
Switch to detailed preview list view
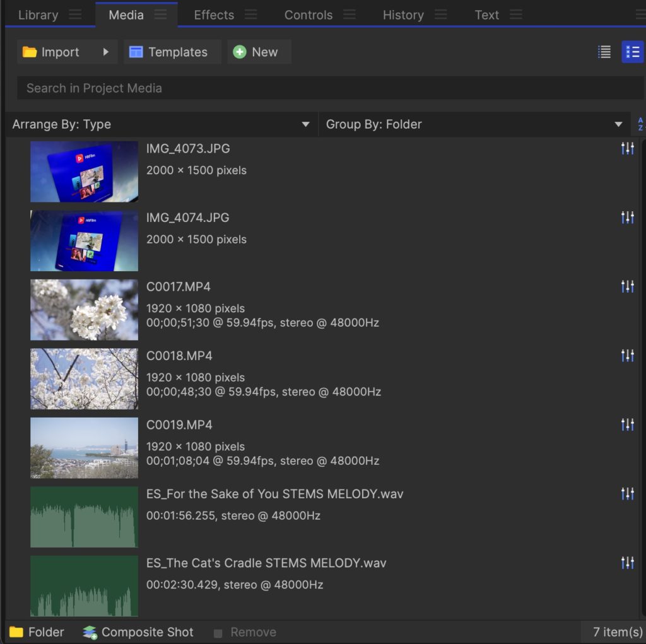point(632,52)
